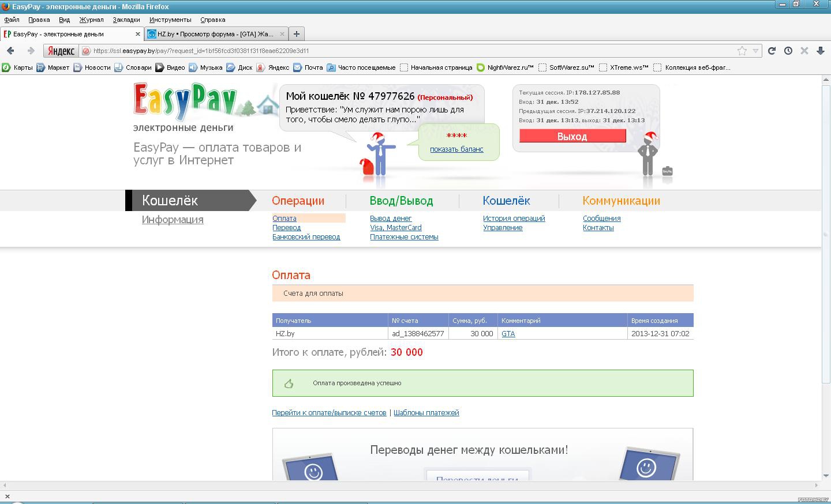The height and width of the screenshot is (504, 831).
Task: Click the site identity icon in address bar
Action: click(x=86, y=51)
